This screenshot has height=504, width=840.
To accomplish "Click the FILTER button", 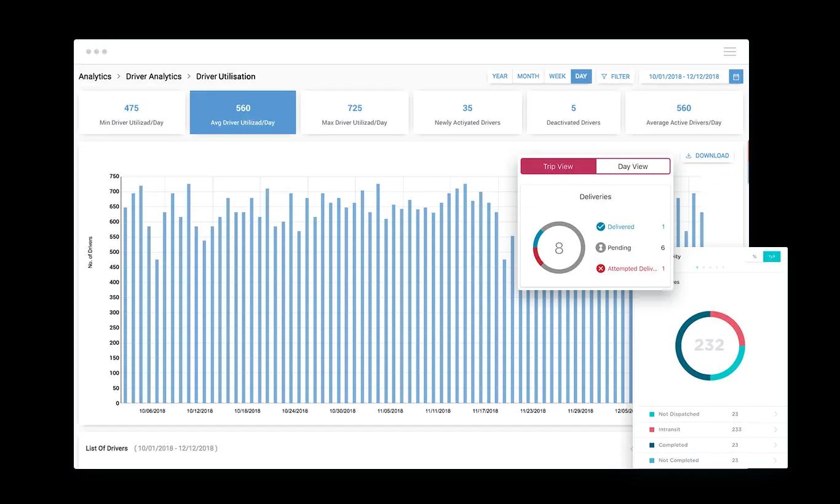I will pos(616,77).
